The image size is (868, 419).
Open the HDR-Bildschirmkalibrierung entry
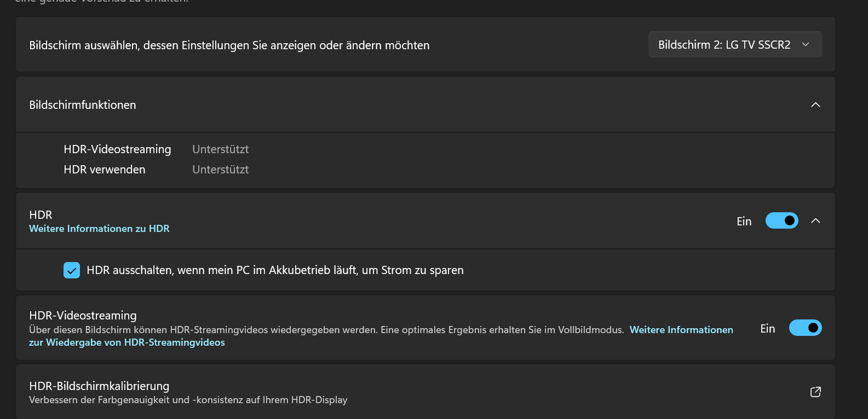(99, 386)
